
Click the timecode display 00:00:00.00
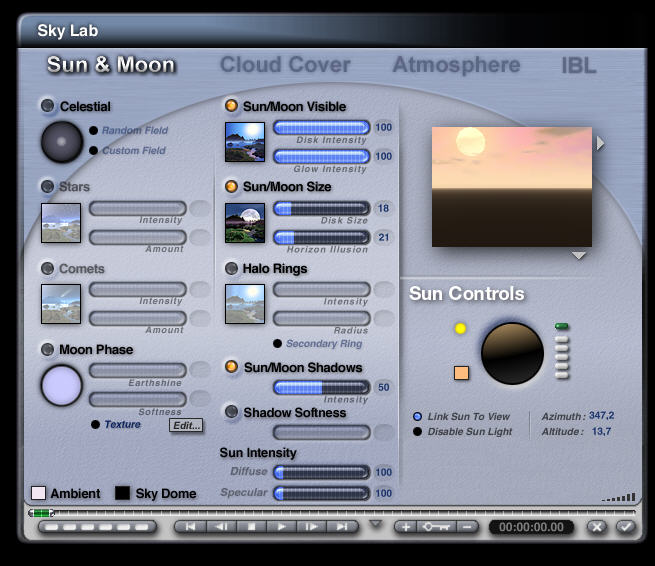pos(531,527)
